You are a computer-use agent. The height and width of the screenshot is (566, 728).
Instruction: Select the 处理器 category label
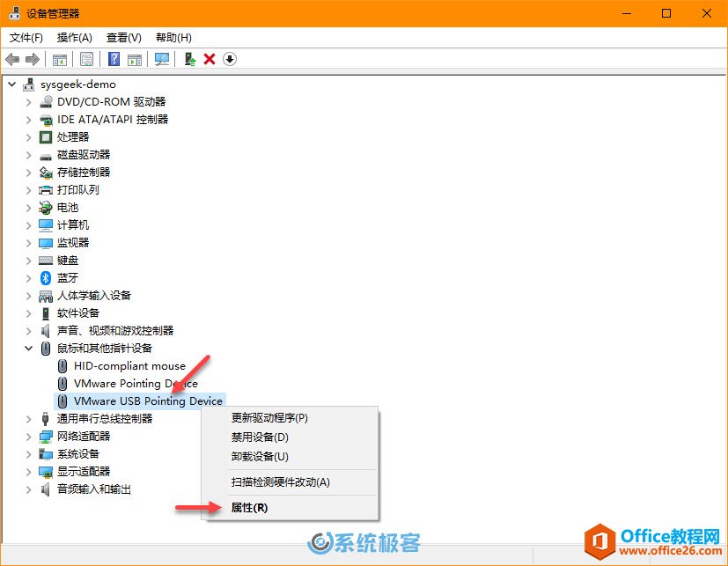[x=73, y=137]
